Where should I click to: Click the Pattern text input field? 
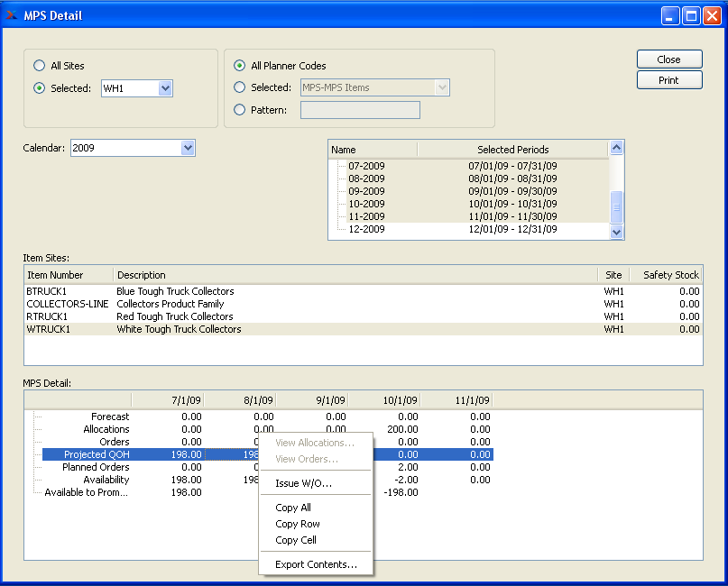pyautogui.click(x=359, y=110)
